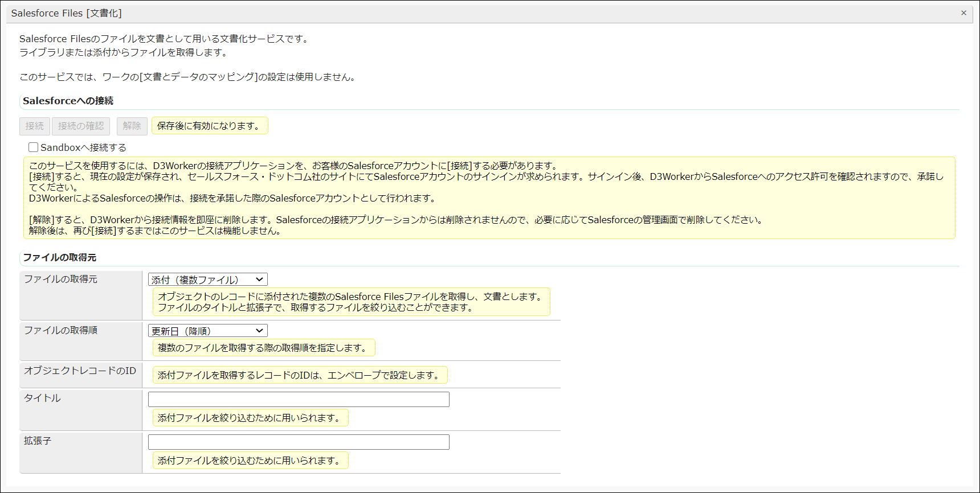980x493 pixels.
Task: Click the Sandboxへ接続する label text
Action: (83, 147)
